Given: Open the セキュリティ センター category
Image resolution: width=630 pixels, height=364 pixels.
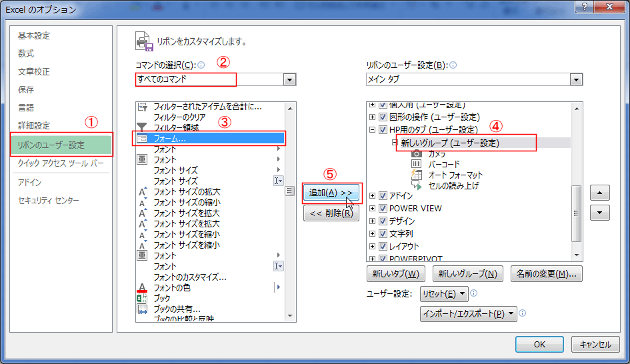Looking at the screenshot, I should tap(48, 200).
